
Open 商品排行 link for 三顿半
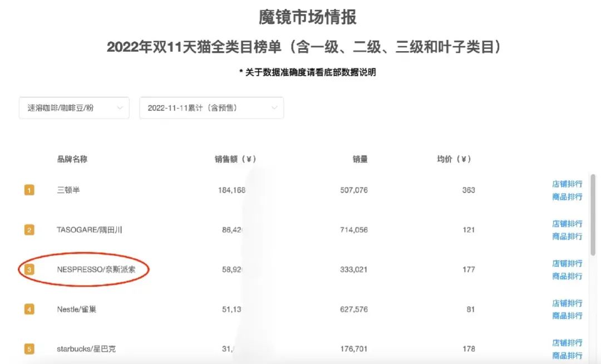(x=567, y=196)
